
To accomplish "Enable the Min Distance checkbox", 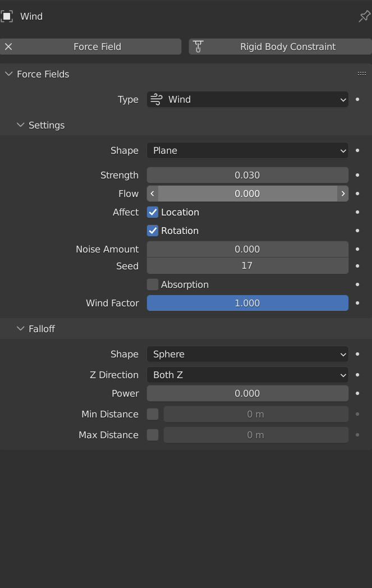I will pyautogui.click(x=153, y=414).
